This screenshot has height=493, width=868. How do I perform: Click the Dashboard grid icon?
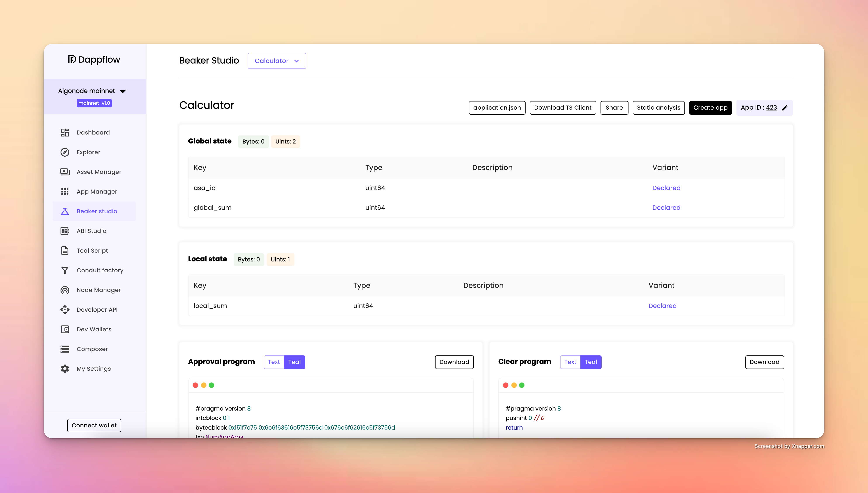65,132
